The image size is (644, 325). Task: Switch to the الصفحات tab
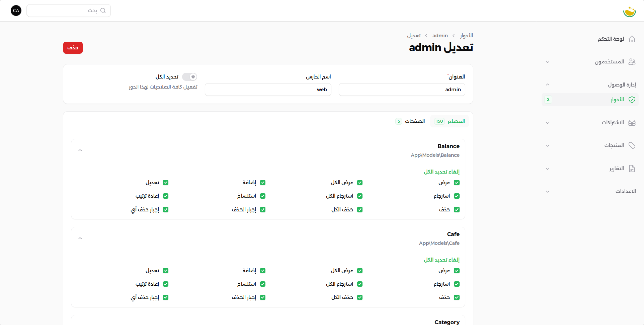coord(410,121)
